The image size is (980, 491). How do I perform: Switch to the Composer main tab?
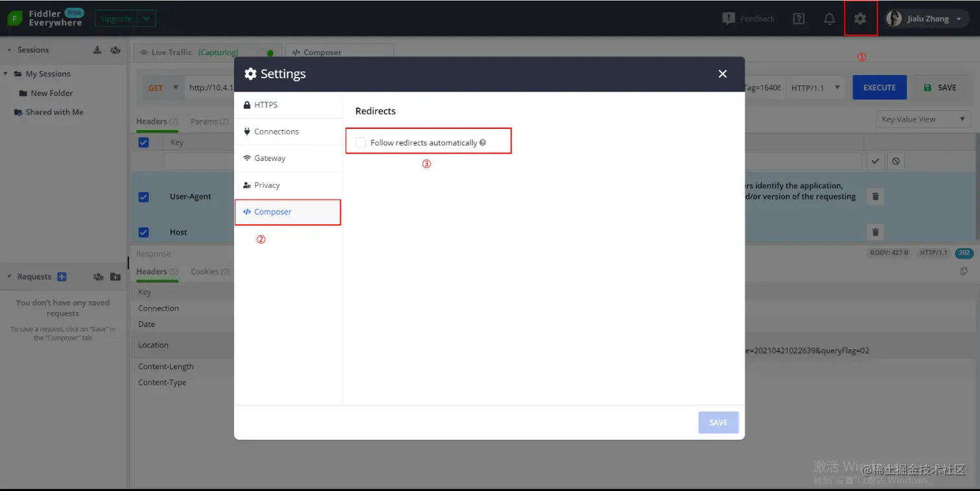(x=339, y=52)
